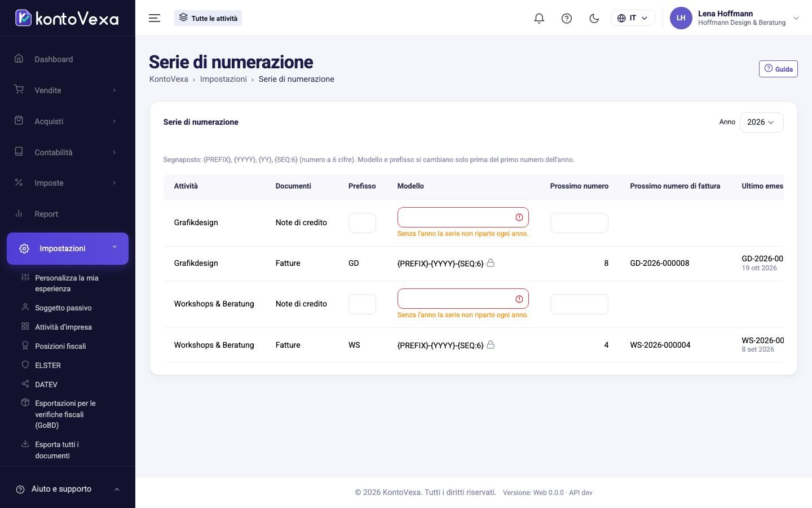Open Lena Hoffmann account menu
The height and width of the screenshot is (508, 812).
point(735,18)
